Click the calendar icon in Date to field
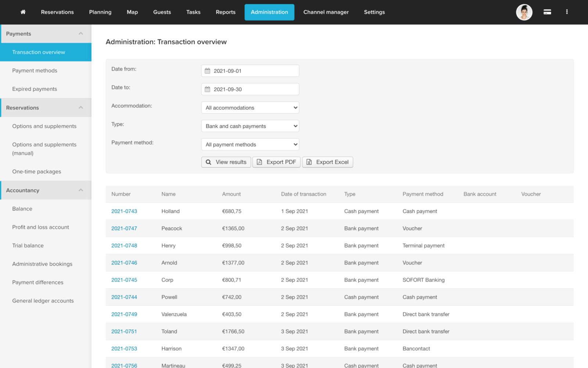This screenshot has width=588, height=368. pyautogui.click(x=208, y=89)
